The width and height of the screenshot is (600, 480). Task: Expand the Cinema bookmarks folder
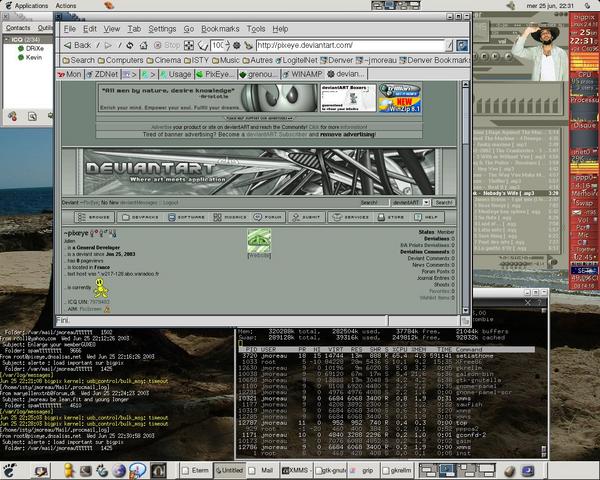163,60
